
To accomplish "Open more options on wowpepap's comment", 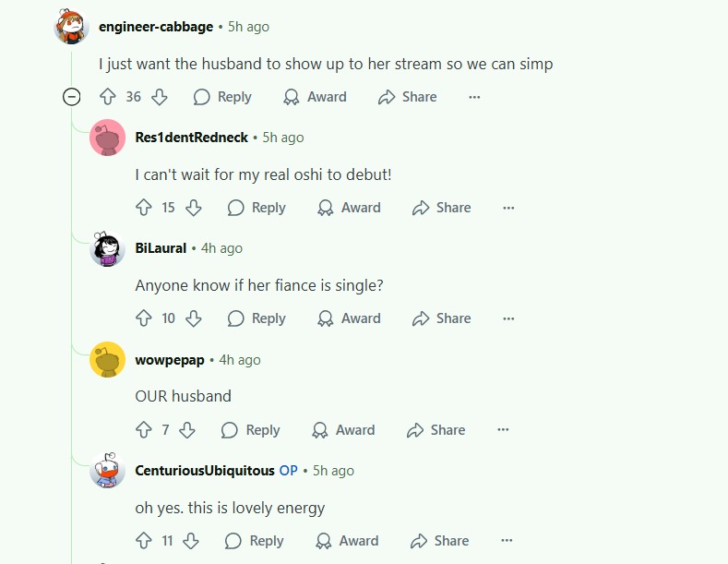I will point(503,430).
